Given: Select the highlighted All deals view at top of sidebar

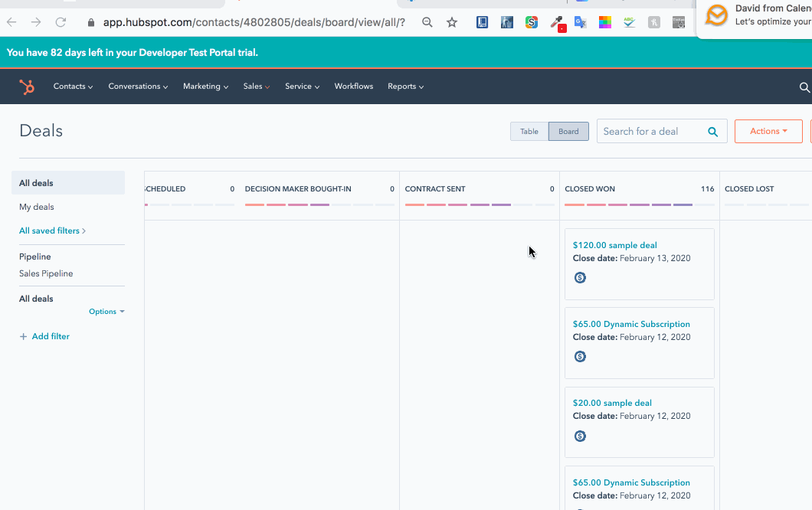Looking at the screenshot, I should (x=68, y=183).
